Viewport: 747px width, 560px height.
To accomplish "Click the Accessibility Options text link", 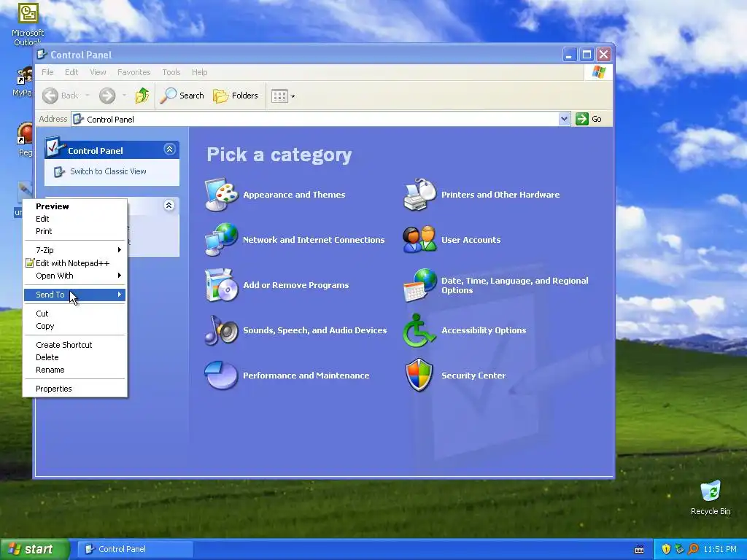I will tap(484, 330).
